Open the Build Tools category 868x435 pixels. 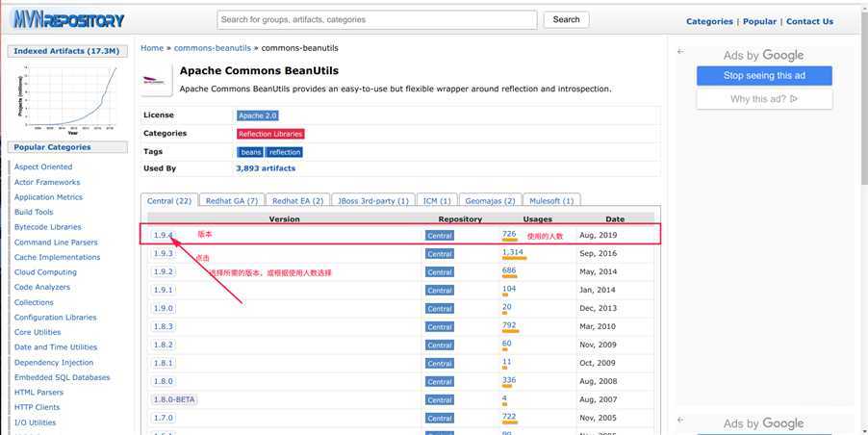34,212
